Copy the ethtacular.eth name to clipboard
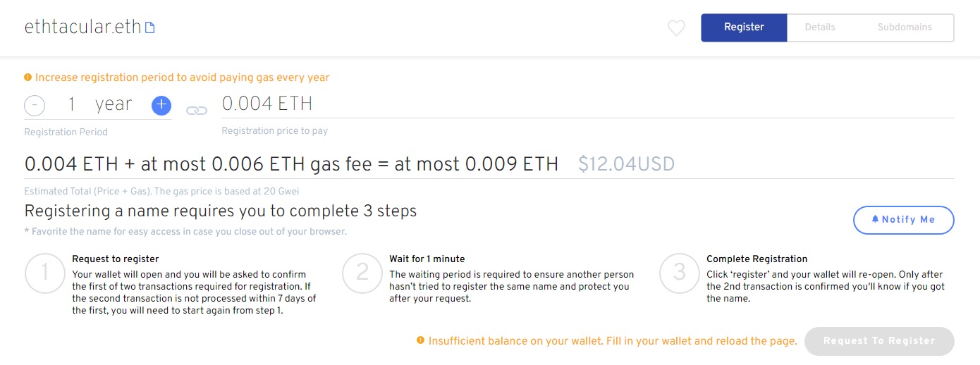Screen dimensions: 980x365 coord(150,28)
